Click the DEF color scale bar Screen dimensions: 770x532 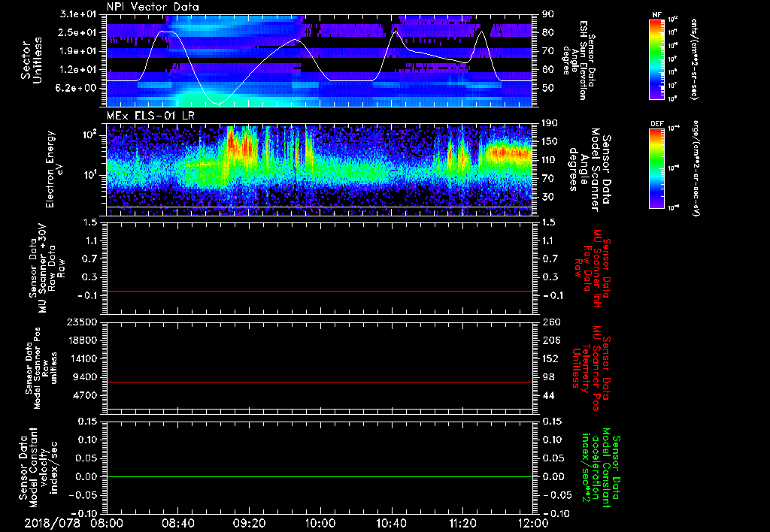point(657,168)
